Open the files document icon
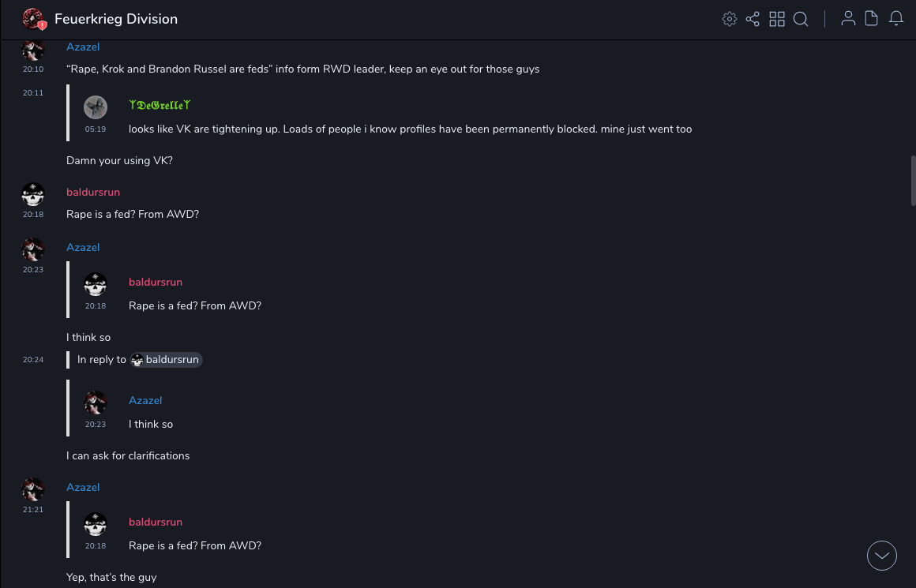The image size is (916, 588). click(872, 19)
